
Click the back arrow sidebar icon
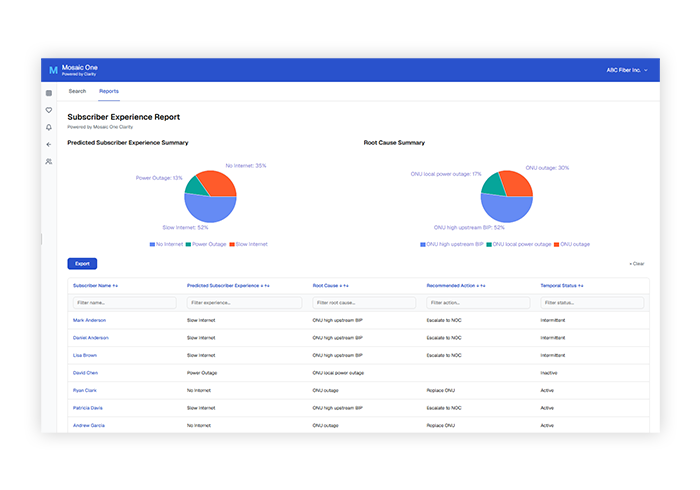[49, 144]
